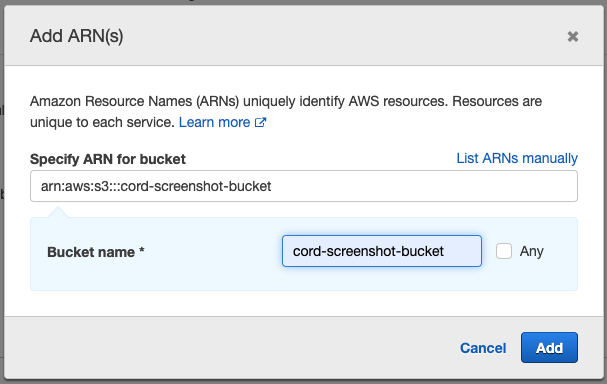Focus the Bucket name input field
This screenshot has height=384, width=607.
(x=382, y=251)
